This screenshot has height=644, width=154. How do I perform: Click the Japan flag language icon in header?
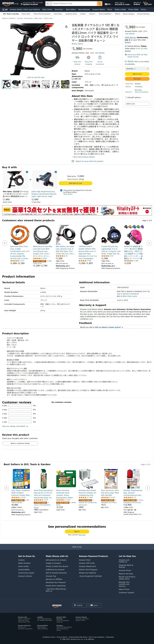106,4
